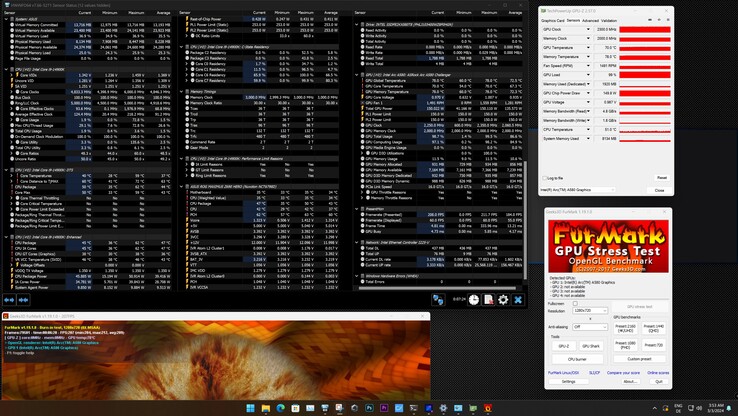Open the Arc A580 GPU selector dropdown
The image size is (738, 416).
pos(578,190)
